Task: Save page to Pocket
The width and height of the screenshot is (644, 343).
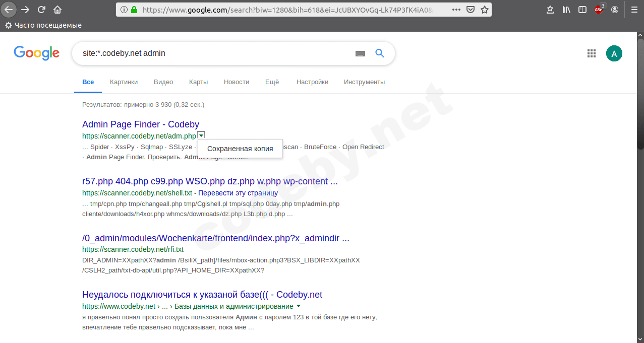Action: pos(470,10)
